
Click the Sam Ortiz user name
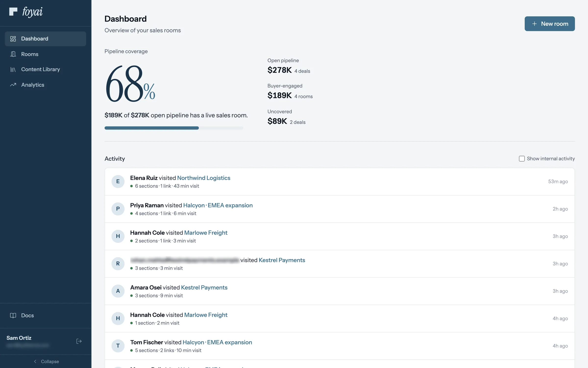(19, 338)
